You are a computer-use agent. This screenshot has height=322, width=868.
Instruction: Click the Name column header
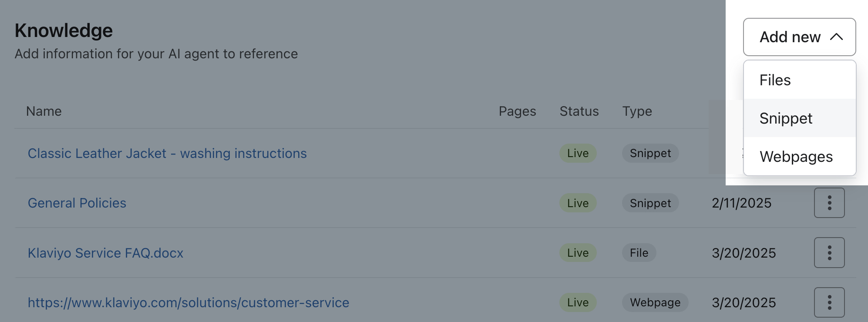point(44,111)
